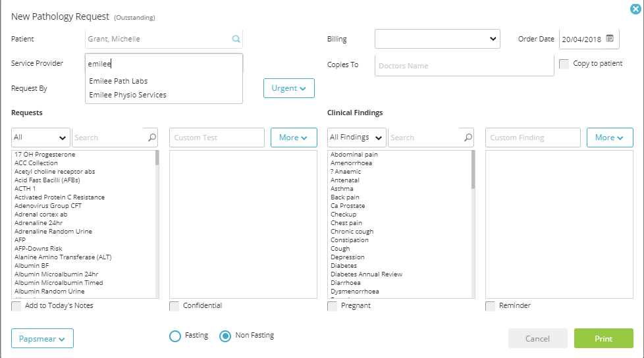The width and height of the screenshot is (644, 358).
Task: Open the Order Date calendar icon
Action: tap(610, 38)
